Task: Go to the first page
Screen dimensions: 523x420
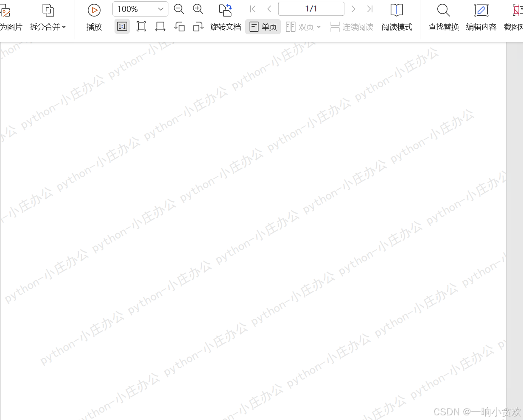Action: pos(253,9)
